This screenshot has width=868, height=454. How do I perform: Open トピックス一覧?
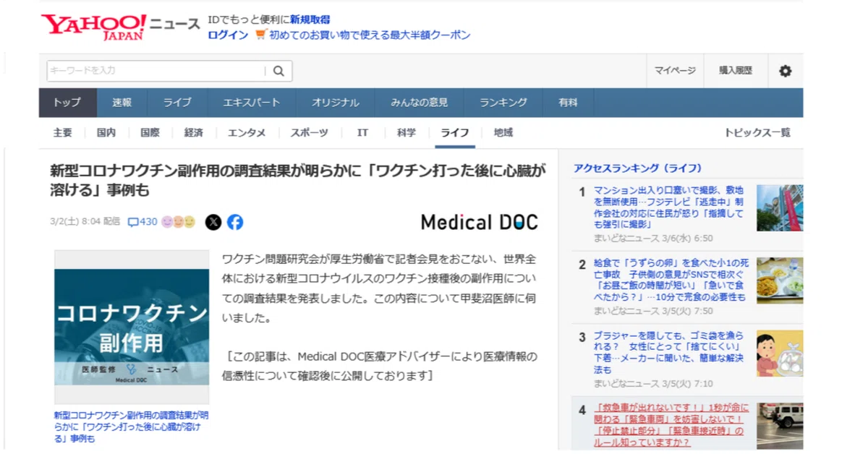click(x=757, y=133)
